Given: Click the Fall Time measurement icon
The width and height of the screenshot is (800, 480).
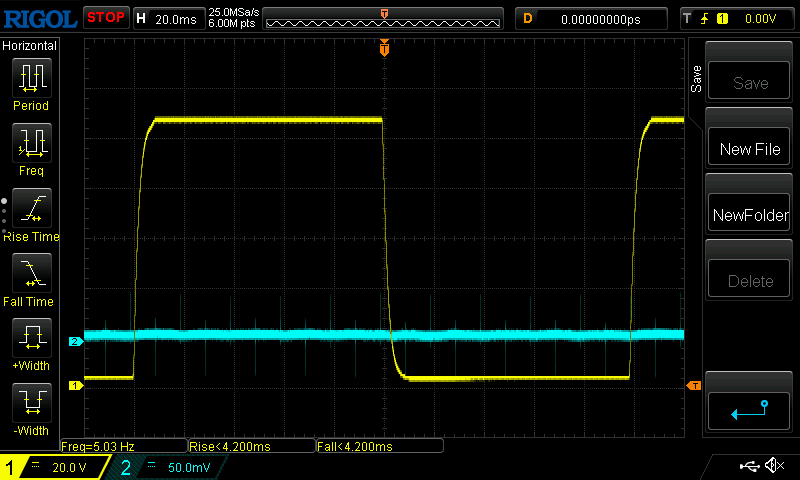Looking at the screenshot, I should tap(31, 273).
